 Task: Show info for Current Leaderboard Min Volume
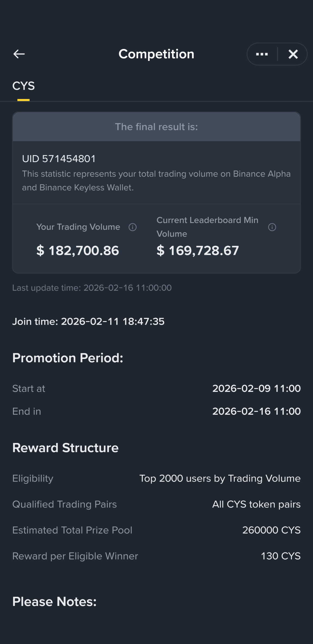point(272,227)
